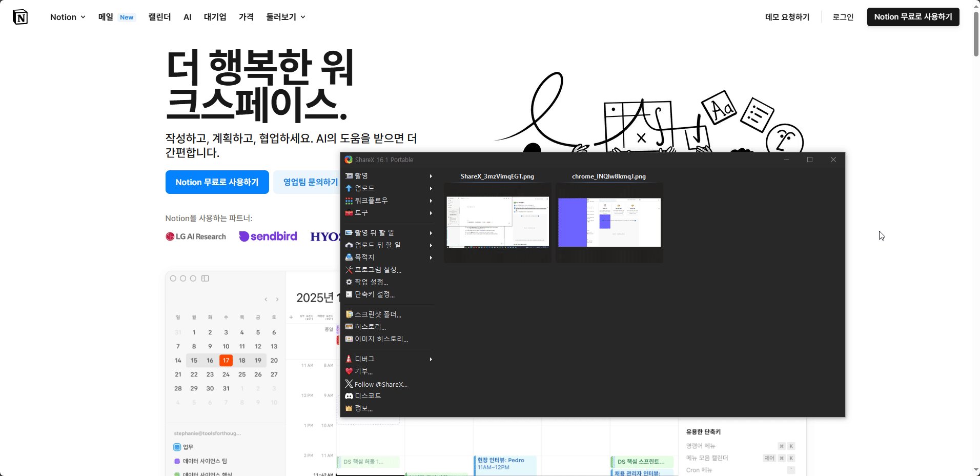
Task: Click black Notion 무료로 사용하기 navbar button
Action: pyautogui.click(x=913, y=17)
